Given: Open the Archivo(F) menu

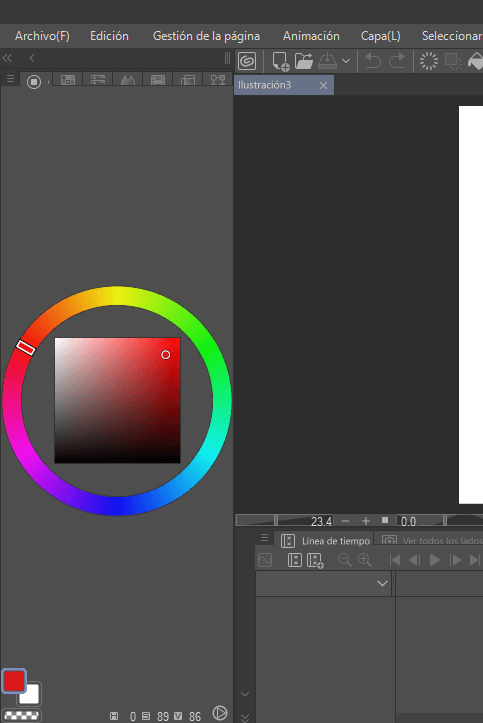Looking at the screenshot, I should click(x=42, y=36).
